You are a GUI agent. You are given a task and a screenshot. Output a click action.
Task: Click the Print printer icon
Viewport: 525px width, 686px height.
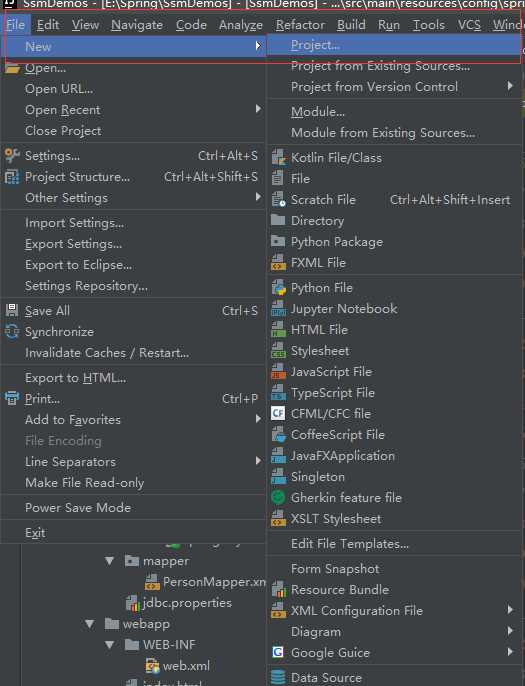point(12,398)
